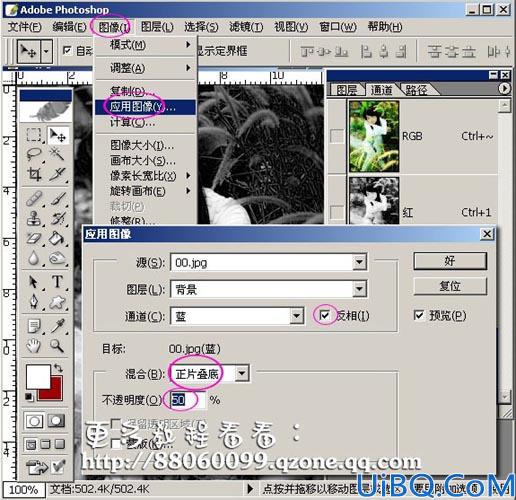This screenshot has height=500, width=516.
Task: Open the Edit (编辑) menu
Action: (69, 27)
